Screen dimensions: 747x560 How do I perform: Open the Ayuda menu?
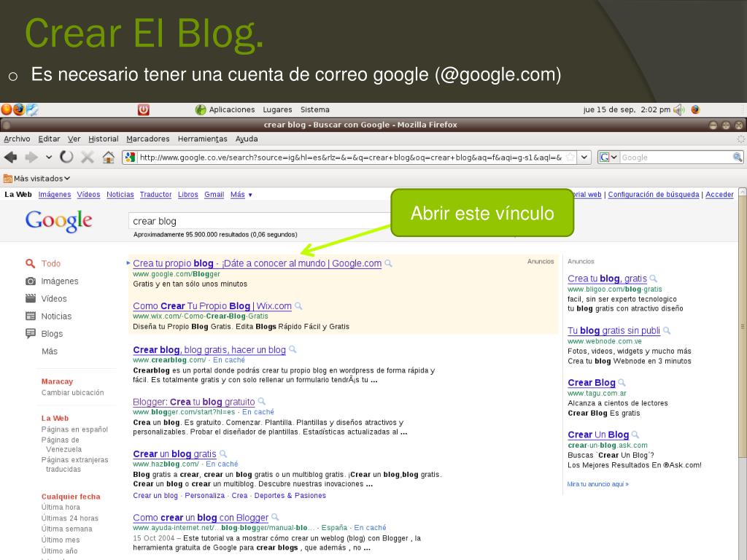[247, 139]
